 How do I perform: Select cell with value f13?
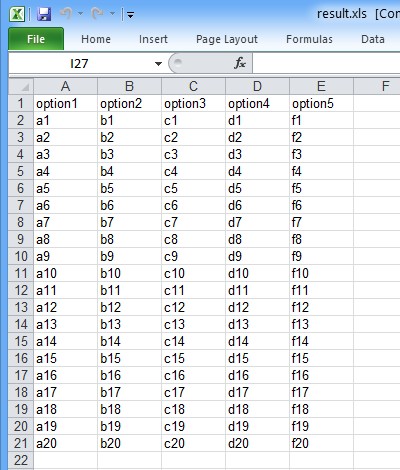tap(321, 324)
